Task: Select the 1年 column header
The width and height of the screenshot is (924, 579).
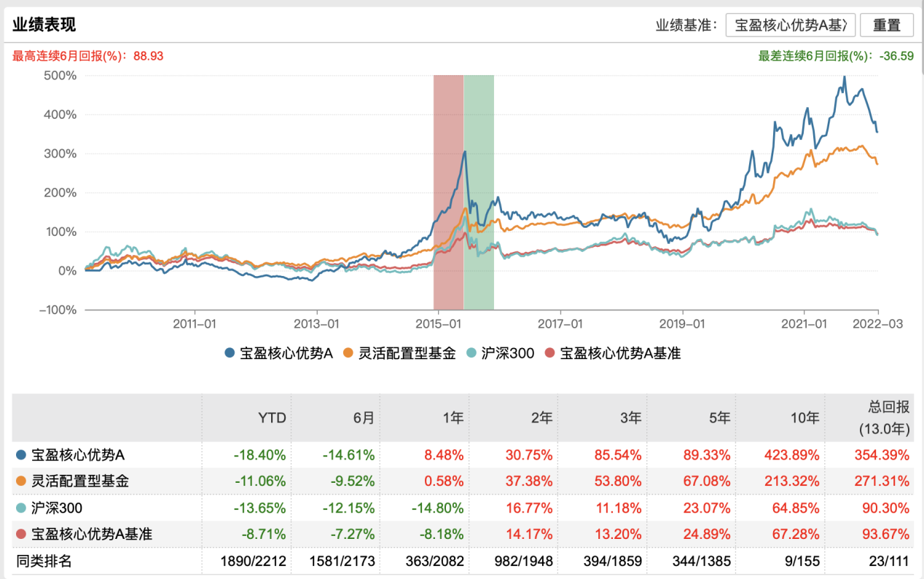Action: (453, 418)
